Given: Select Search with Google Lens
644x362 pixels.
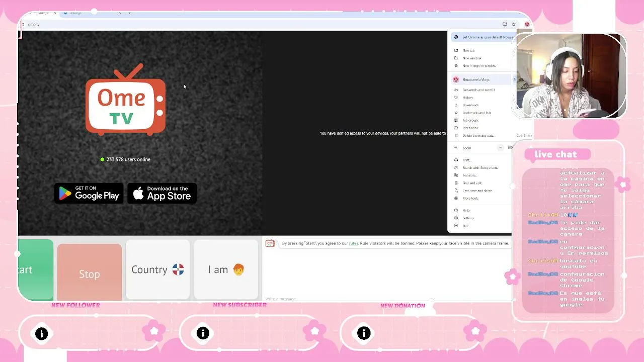Looking at the screenshot, I should pyautogui.click(x=479, y=167).
